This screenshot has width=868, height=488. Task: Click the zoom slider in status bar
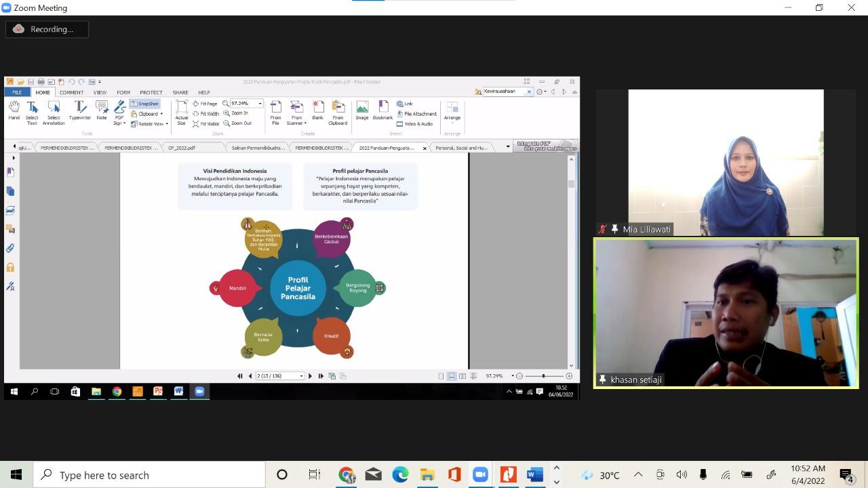543,375
